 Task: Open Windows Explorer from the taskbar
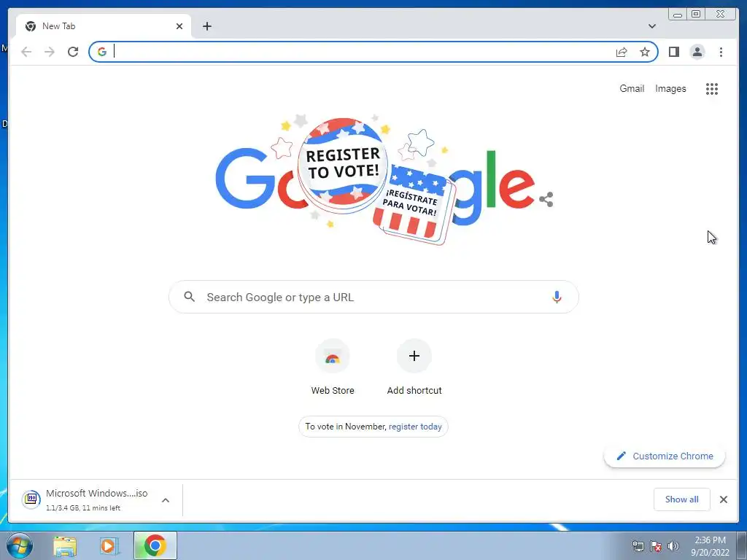[x=65, y=545]
